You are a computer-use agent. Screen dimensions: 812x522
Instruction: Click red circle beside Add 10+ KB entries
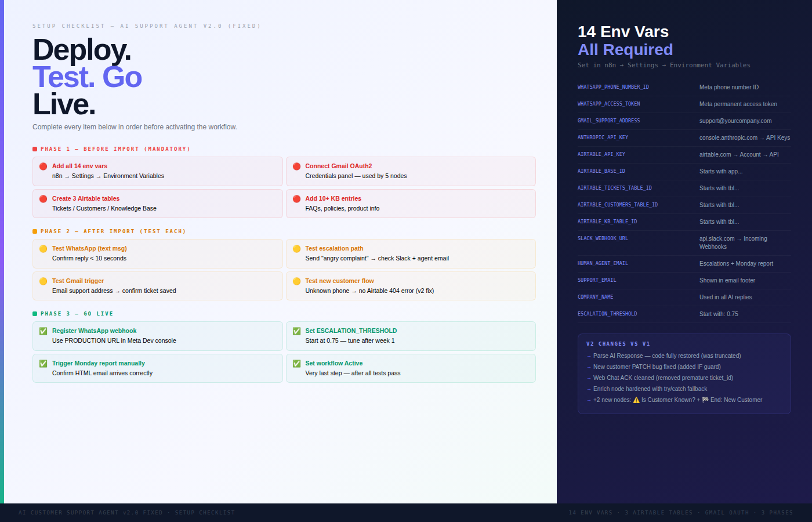click(x=296, y=199)
